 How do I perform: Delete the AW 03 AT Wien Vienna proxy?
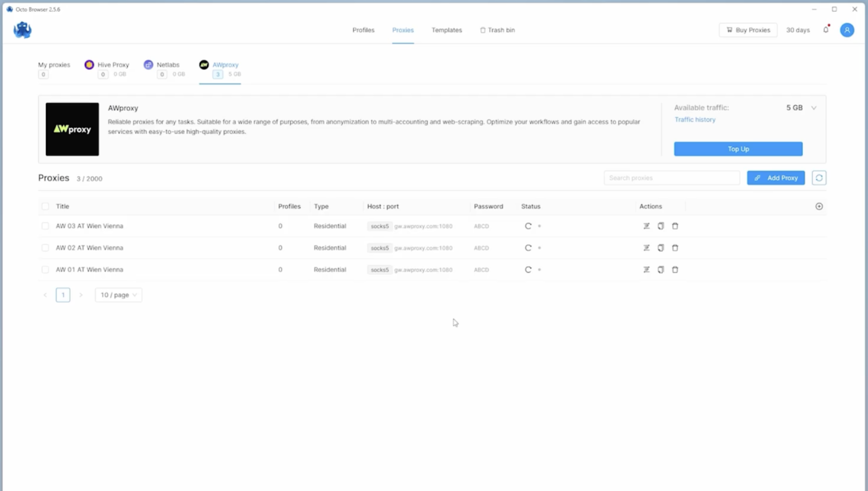click(675, 226)
